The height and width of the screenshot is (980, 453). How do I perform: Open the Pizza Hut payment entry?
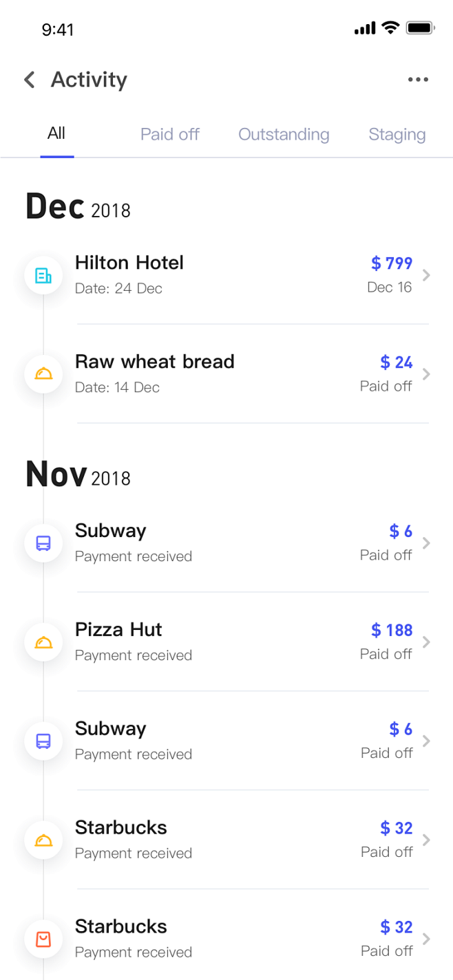point(226,642)
